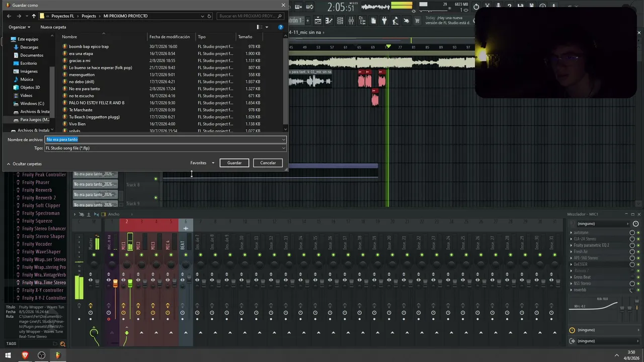Screen dimensions: 644x362
Task: Adjust the API-560 Stereo mix knob
Action: [632, 258]
